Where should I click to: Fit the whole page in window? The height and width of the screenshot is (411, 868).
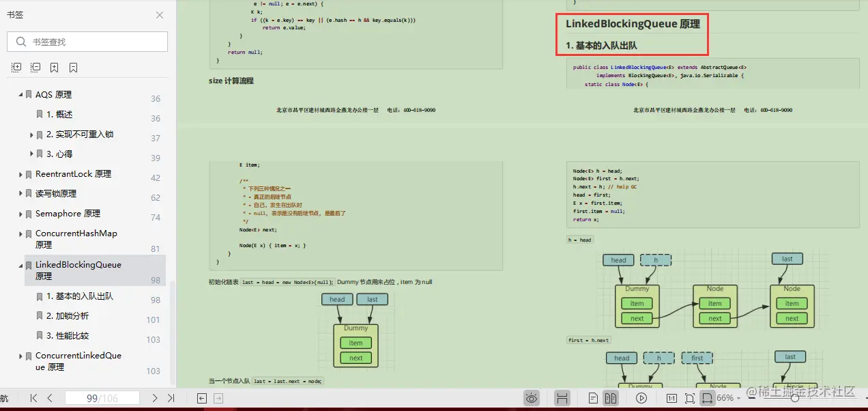pyautogui.click(x=690, y=398)
